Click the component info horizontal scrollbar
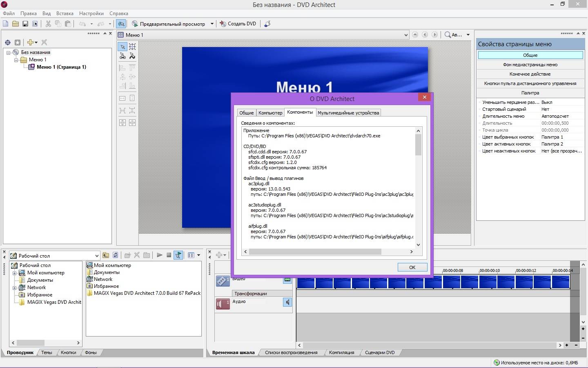The width and height of the screenshot is (588, 368). [x=315, y=252]
